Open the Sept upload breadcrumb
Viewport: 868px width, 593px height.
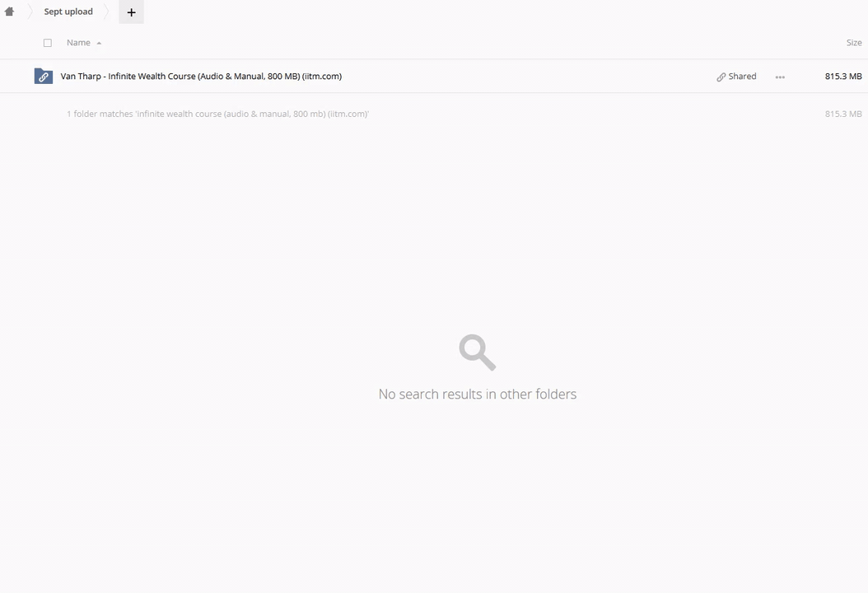pos(68,12)
